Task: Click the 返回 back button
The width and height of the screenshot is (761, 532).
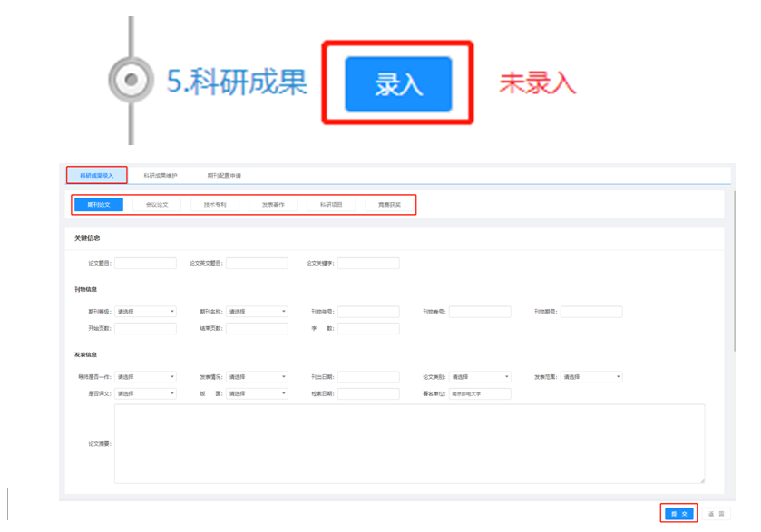Action: pyautogui.click(x=716, y=514)
